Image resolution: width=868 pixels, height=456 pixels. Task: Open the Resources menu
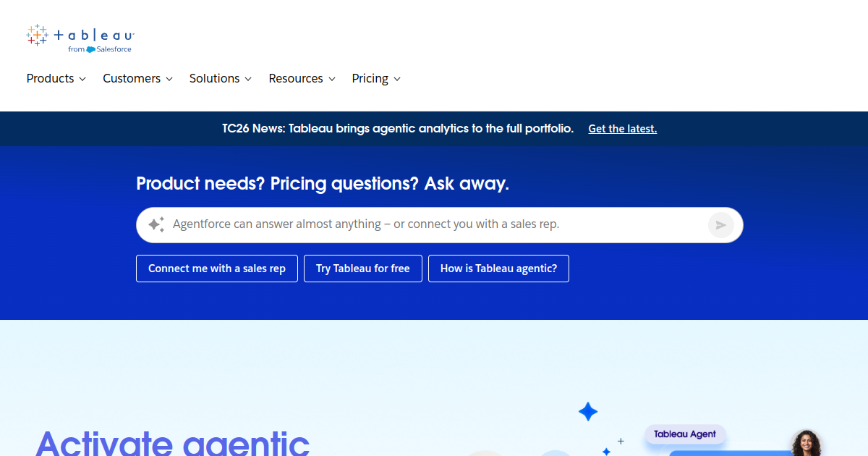[x=302, y=78]
